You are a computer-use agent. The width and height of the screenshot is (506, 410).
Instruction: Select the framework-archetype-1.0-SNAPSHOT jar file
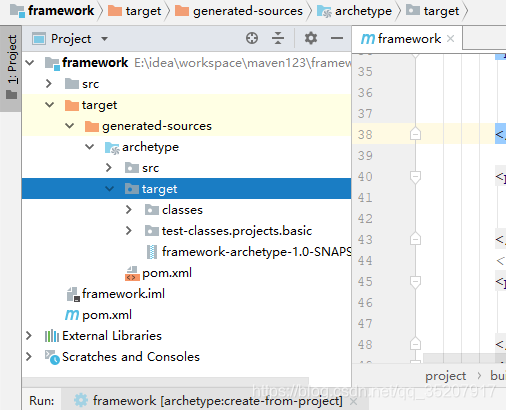click(249, 252)
